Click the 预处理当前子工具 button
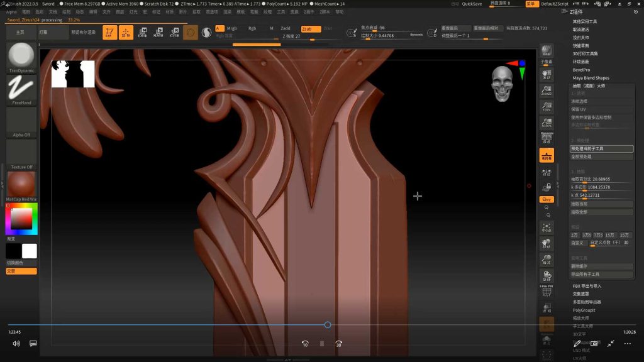 601,148
